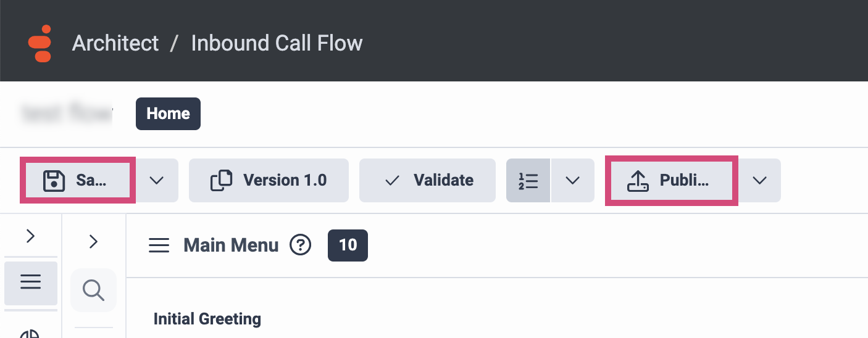Open search with the magnifying glass icon

coord(93,289)
